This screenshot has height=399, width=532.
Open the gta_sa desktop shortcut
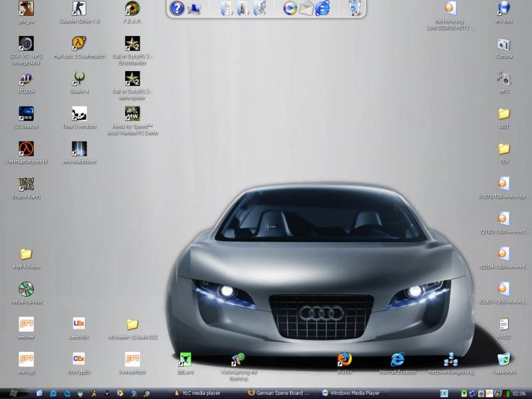click(26, 9)
